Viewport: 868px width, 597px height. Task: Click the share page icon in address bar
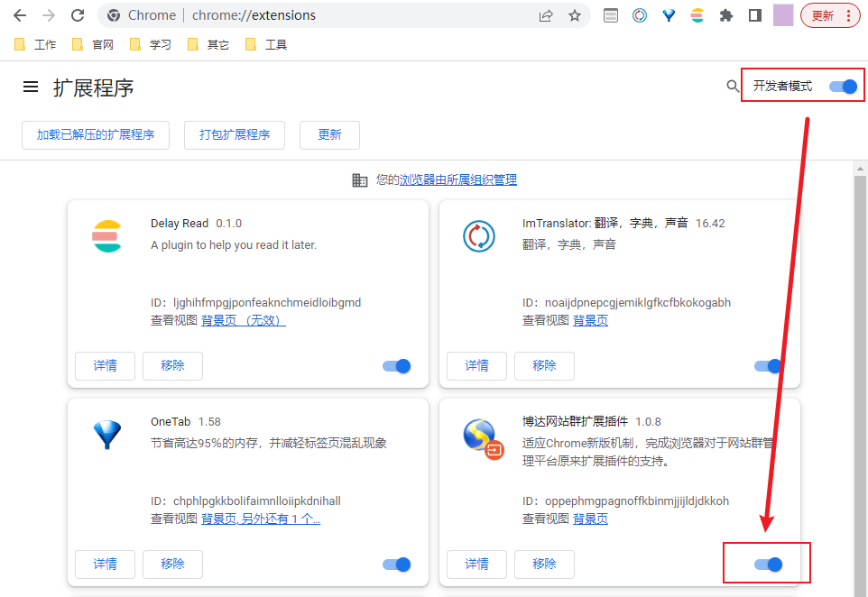click(x=546, y=15)
